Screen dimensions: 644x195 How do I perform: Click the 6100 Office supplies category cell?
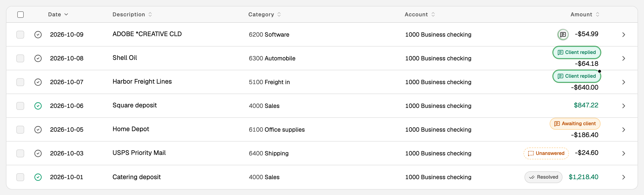[277, 130]
